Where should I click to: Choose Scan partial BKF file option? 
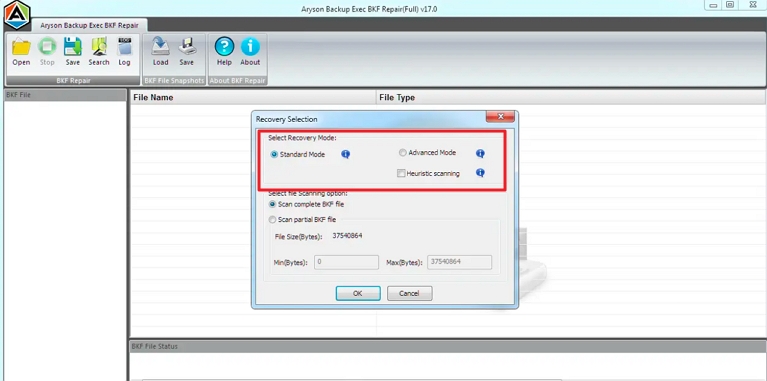(x=272, y=220)
